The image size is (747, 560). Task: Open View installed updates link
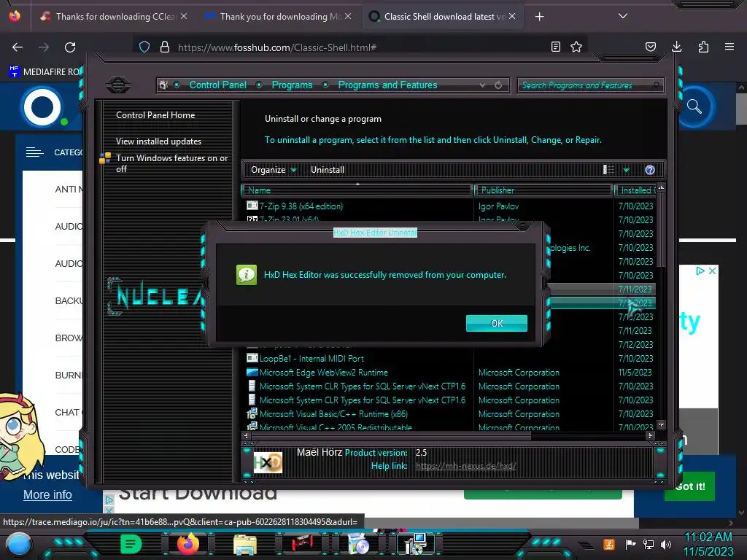pyautogui.click(x=158, y=141)
